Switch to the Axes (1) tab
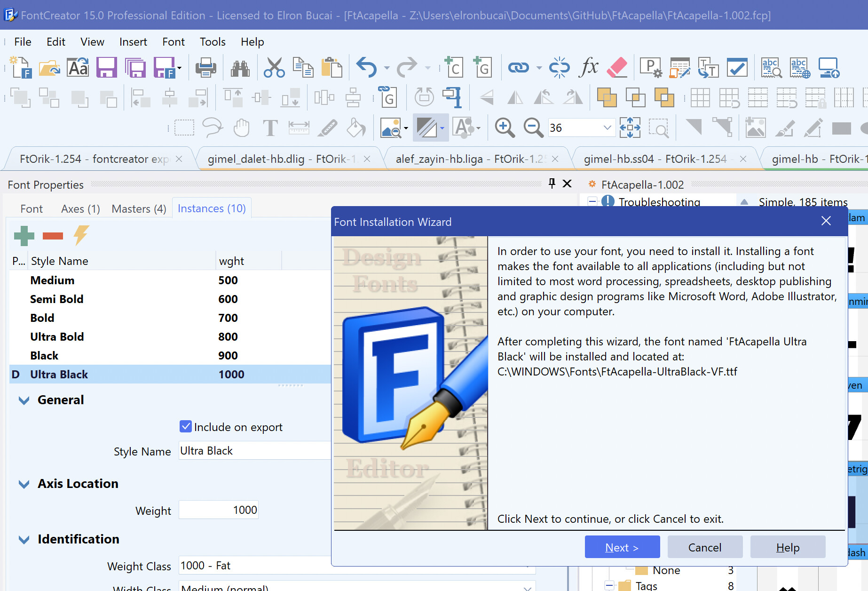The width and height of the screenshot is (868, 591). coord(80,209)
